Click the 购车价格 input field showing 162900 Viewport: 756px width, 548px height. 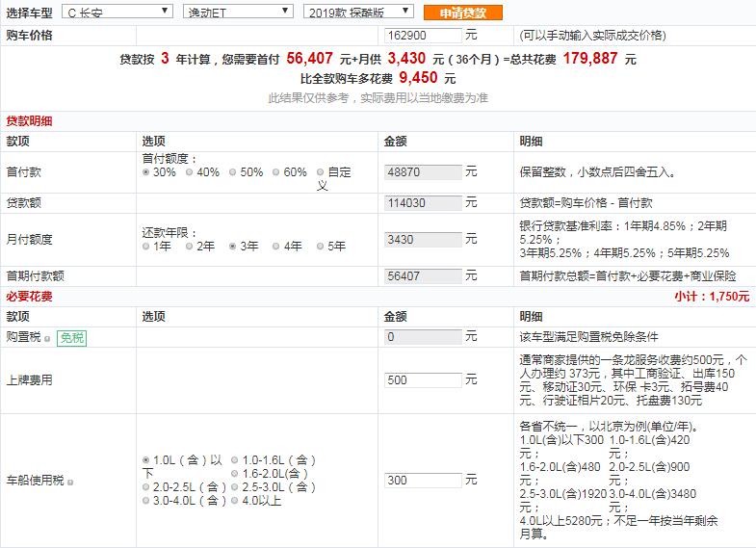point(423,36)
